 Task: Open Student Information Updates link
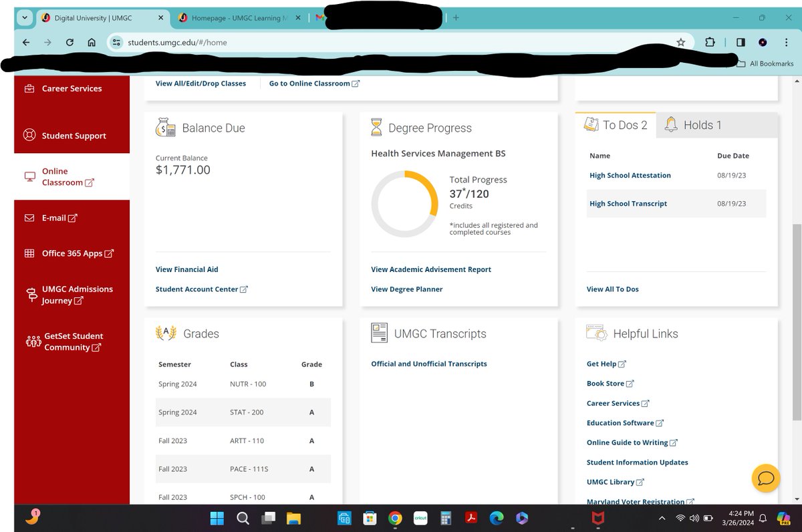pyautogui.click(x=638, y=462)
